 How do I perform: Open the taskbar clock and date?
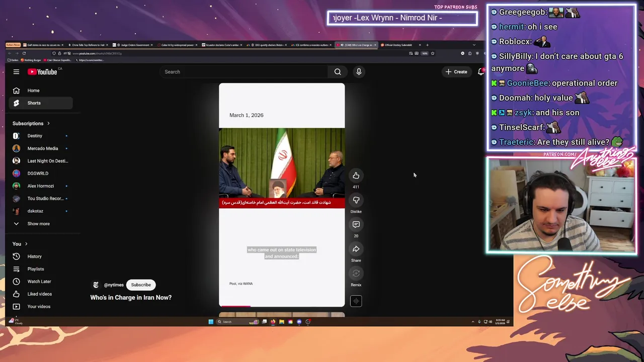point(500,322)
